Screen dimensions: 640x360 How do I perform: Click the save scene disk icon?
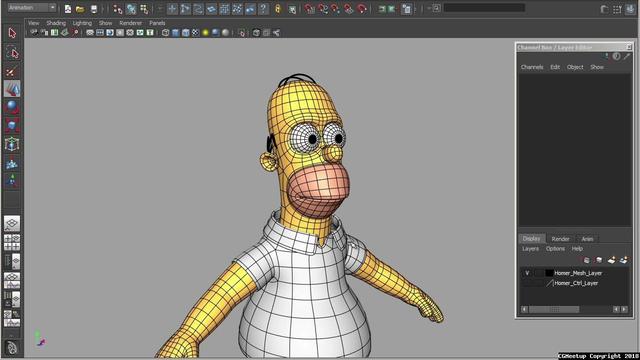(x=94, y=9)
